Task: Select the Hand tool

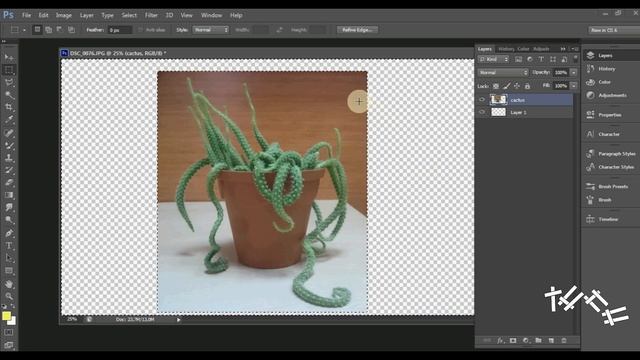Action: pyautogui.click(x=9, y=284)
